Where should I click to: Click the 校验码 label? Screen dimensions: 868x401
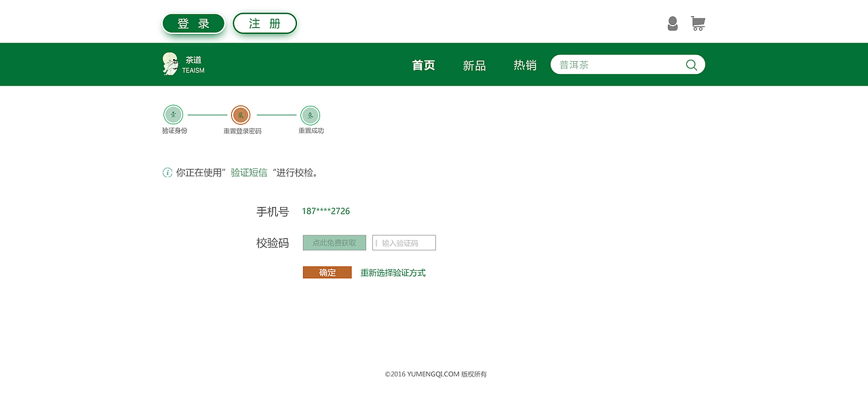(x=273, y=243)
